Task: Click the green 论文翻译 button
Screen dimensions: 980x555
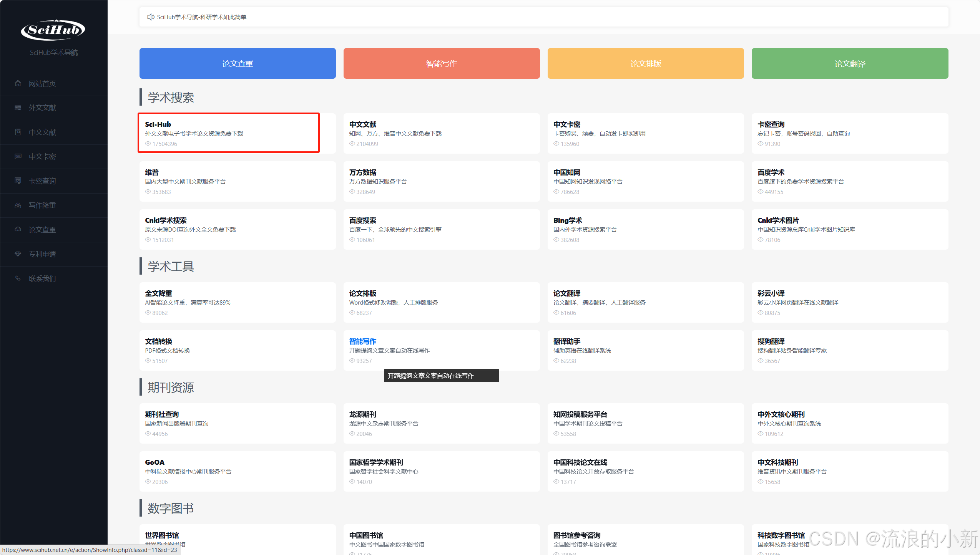Action: pyautogui.click(x=849, y=63)
